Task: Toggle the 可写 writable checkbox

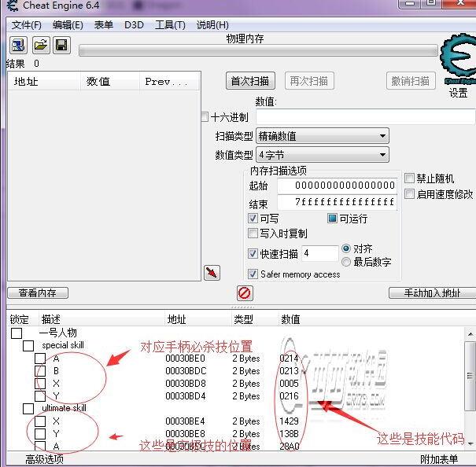Action: [x=253, y=218]
